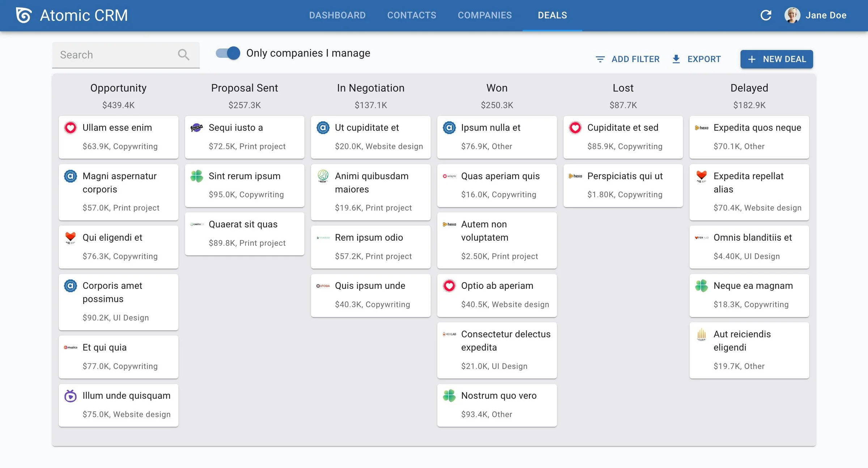
Task: Click the hexa logo on Perspiciatis qui ut
Action: point(575,176)
